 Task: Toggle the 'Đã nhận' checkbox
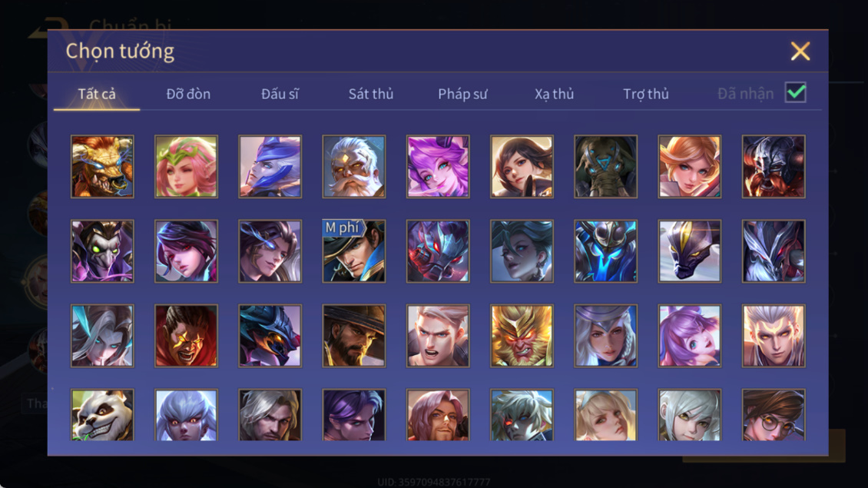click(x=796, y=92)
